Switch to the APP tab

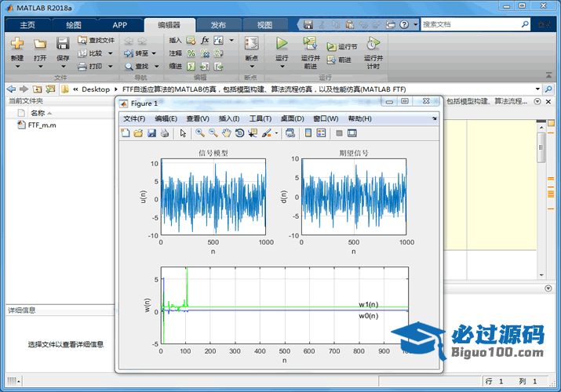point(119,25)
